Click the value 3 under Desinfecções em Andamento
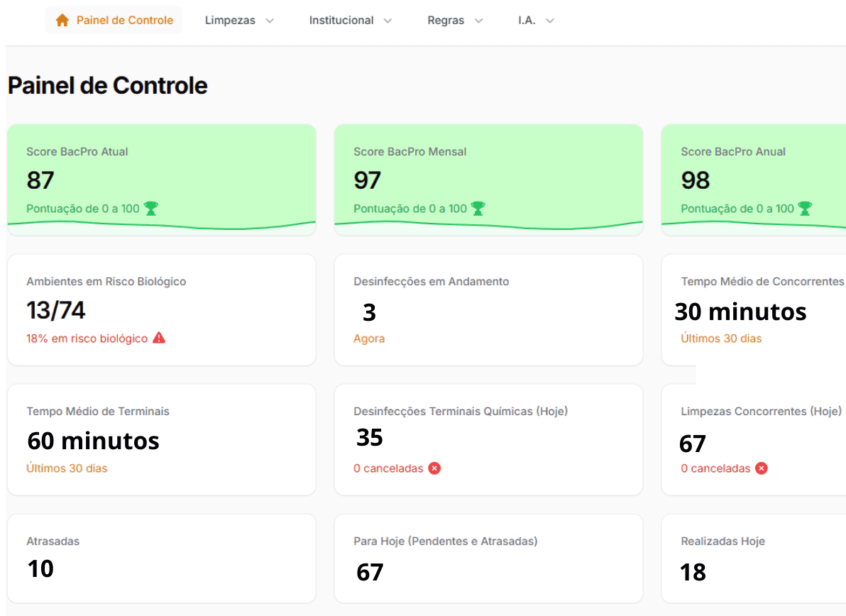The width and height of the screenshot is (846, 616). click(369, 312)
